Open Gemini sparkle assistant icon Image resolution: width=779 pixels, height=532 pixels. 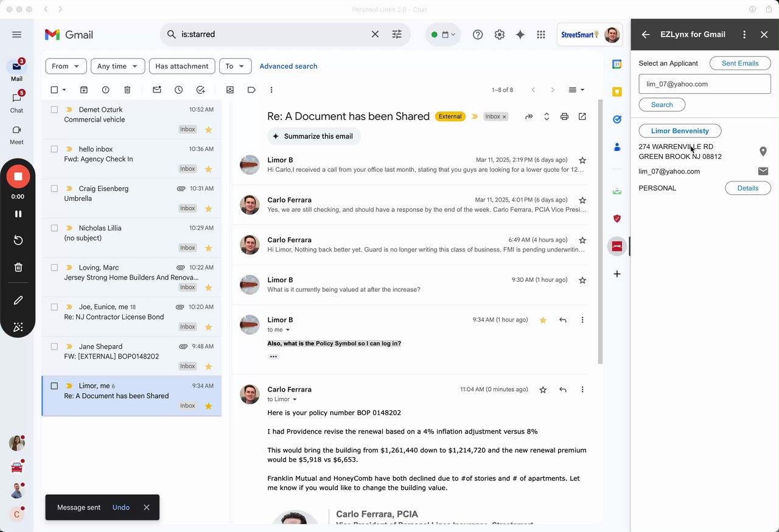click(x=520, y=35)
